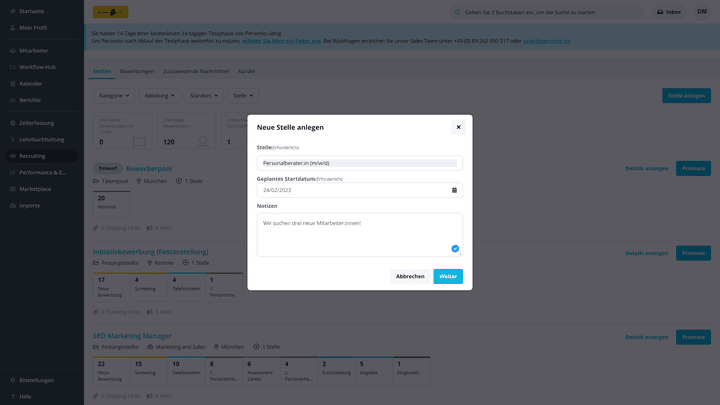Viewport: 720px width, 405px height.
Task: Click the Abbrechen button
Action: pos(410,276)
